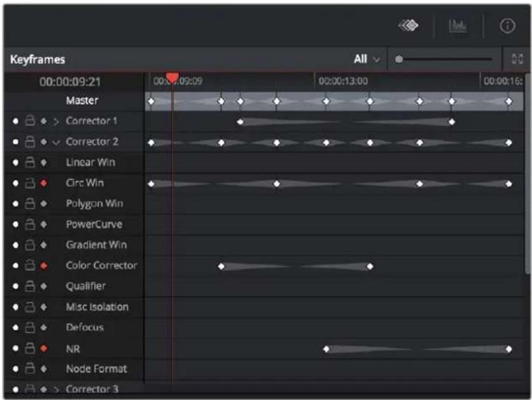Click first keyframe on Circ Win track
The width and height of the screenshot is (532, 400).
(151, 184)
